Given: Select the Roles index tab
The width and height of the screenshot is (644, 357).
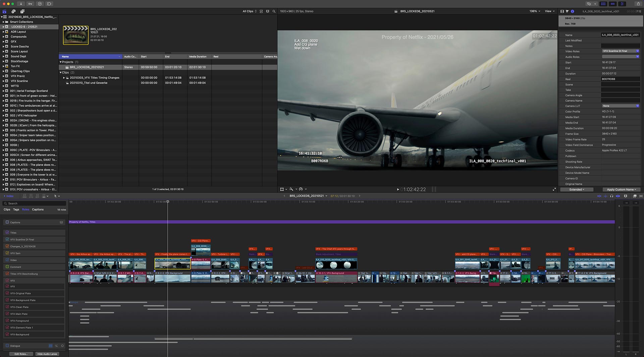Looking at the screenshot, I should (x=25, y=210).
